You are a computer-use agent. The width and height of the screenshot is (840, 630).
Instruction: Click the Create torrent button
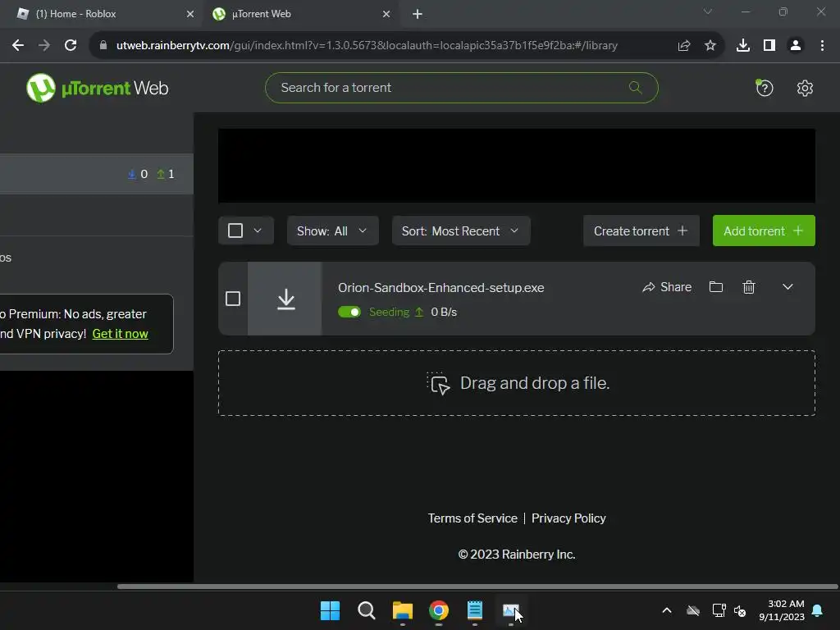point(641,231)
